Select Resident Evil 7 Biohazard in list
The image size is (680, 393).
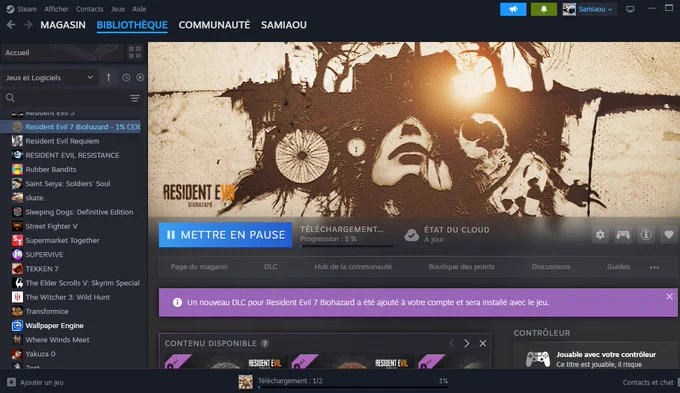click(71, 127)
